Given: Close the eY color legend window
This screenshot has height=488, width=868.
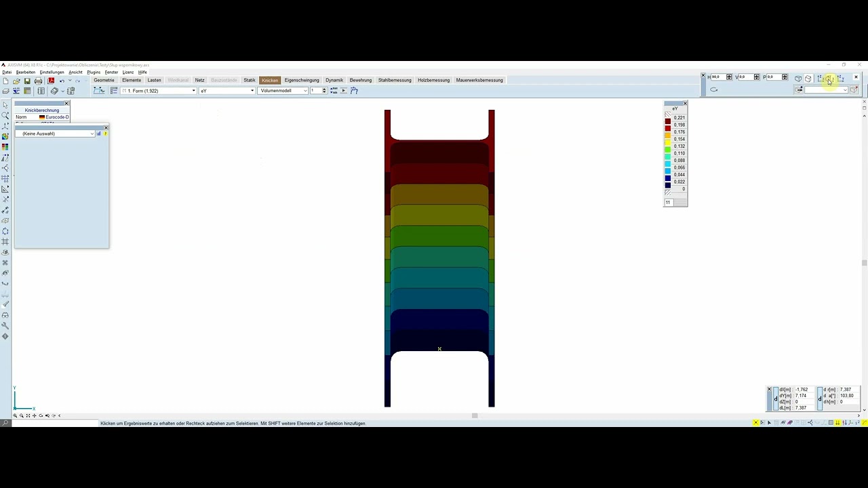Looking at the screenshot, I should pyautogui.click(x=685, y=103).
